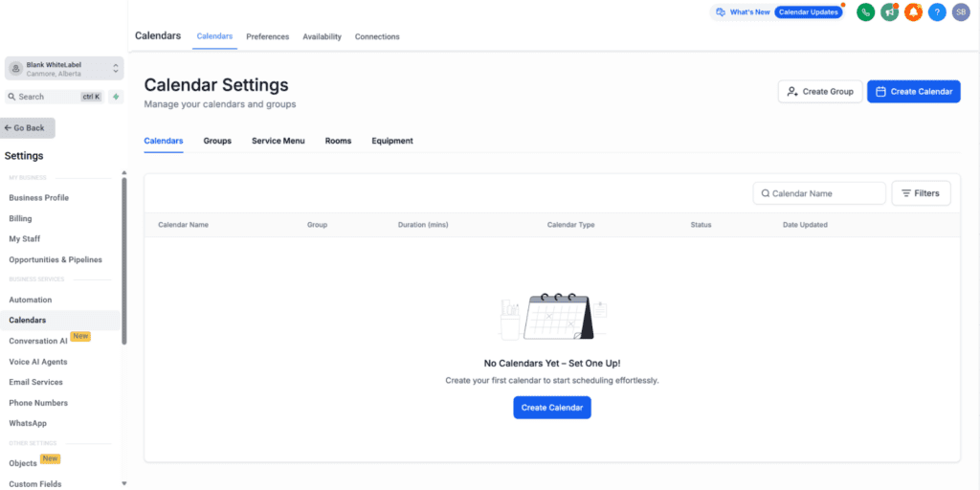Viewport: 980px width, 490px height.
Task: Click the Date Updated column header
Action: 805,225
